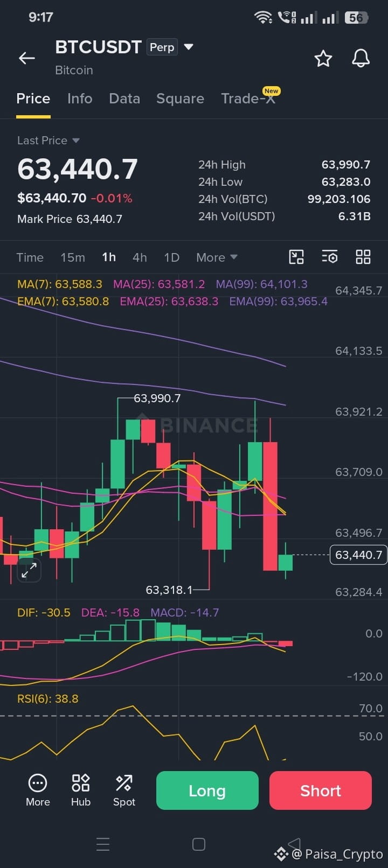Open price alerts via bell icon
This screenshot has width=388, height=868.
[x=361, y=58]
